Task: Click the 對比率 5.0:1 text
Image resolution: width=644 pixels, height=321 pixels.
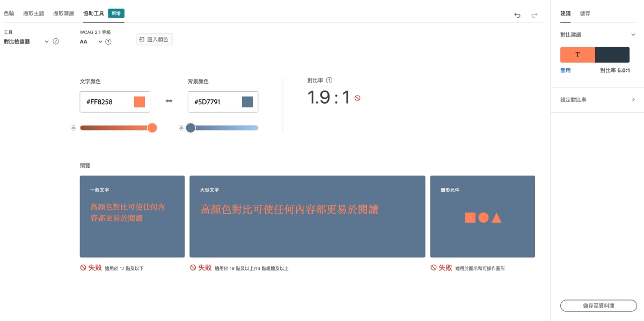Action: (x=615, y=70)
